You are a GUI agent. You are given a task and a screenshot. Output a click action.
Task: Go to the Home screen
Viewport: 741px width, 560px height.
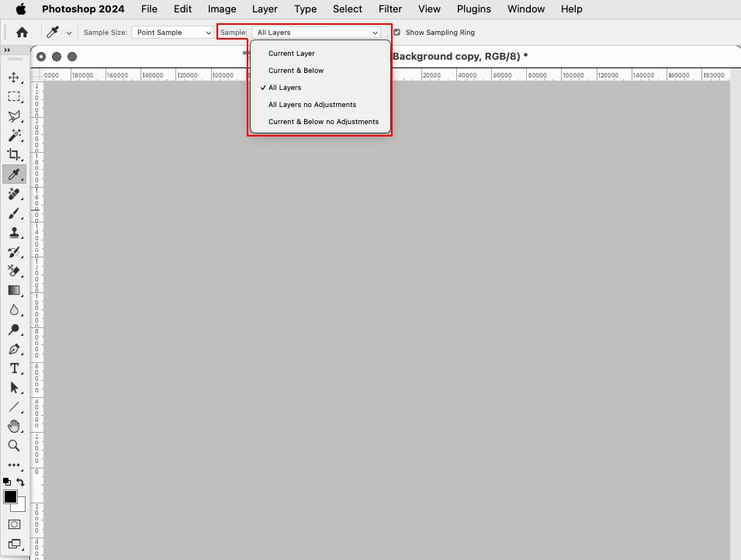coord(22,32)
